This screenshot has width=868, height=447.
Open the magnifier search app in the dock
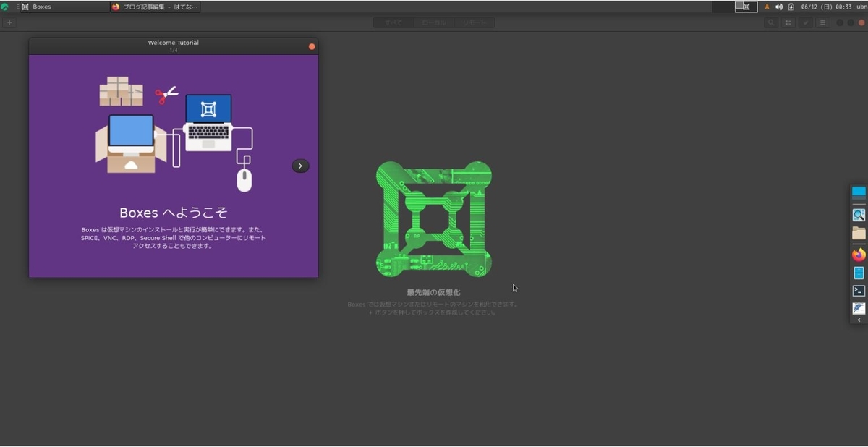(x=859, y=215)
